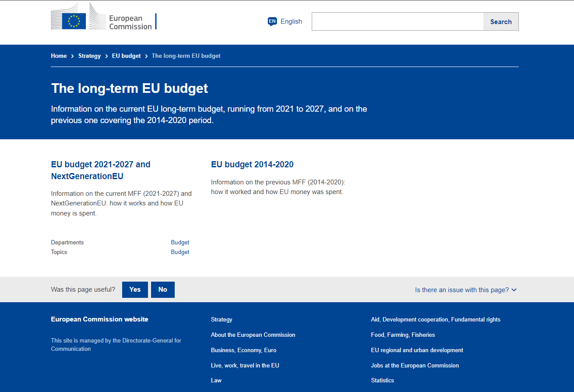Open the EU budget breadcrumb link
This screenshot has width=574, height=392.
[127, 56]
